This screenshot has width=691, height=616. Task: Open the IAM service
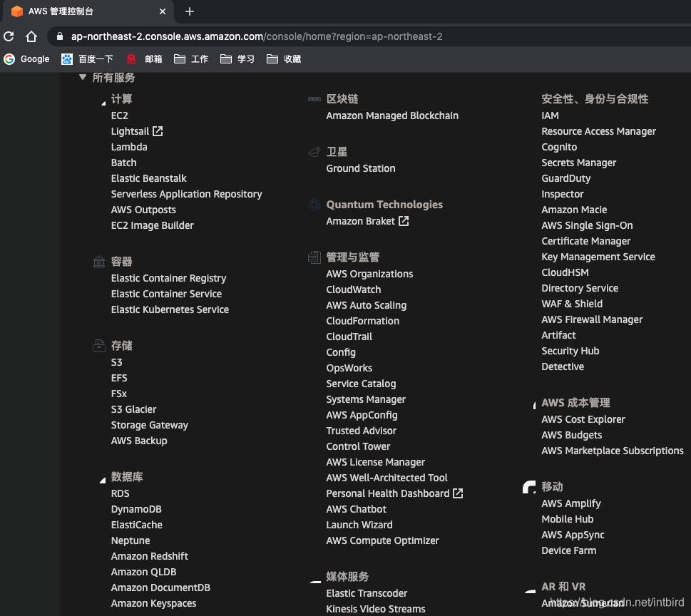click(550, 115)
